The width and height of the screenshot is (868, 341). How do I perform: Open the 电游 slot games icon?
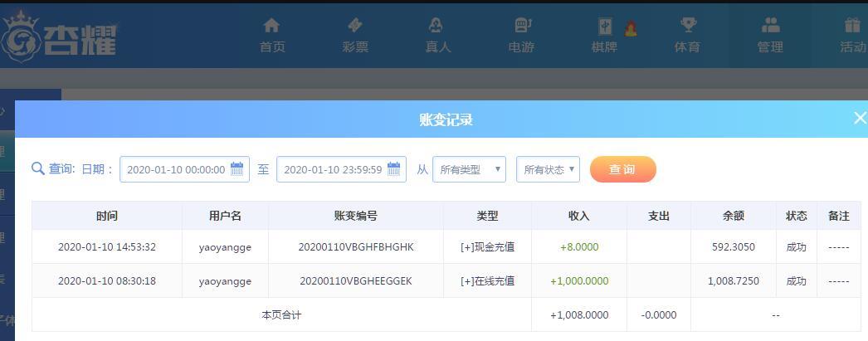point(522,26)
